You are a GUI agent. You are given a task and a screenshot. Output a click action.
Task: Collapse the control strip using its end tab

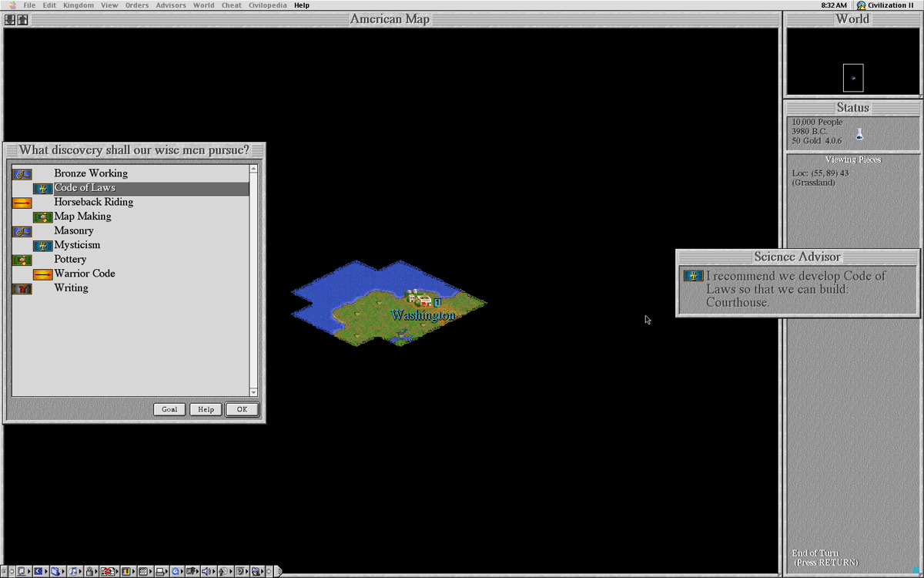click(x=278, y=571)
